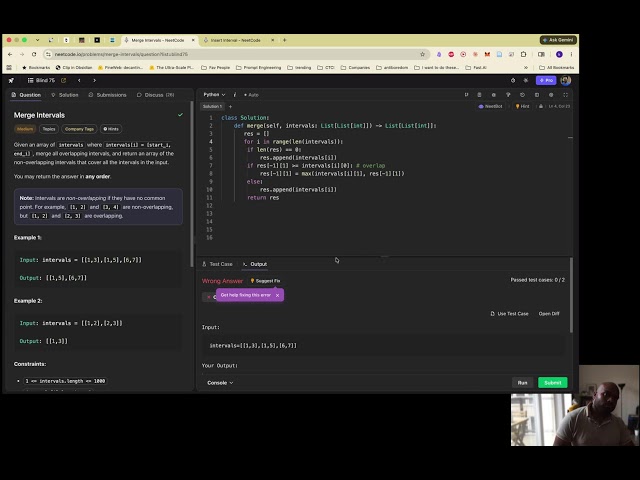Click the NeetCode rocket logo icon
The width and height of the screenshot is (640, 480).
point(11,80)
